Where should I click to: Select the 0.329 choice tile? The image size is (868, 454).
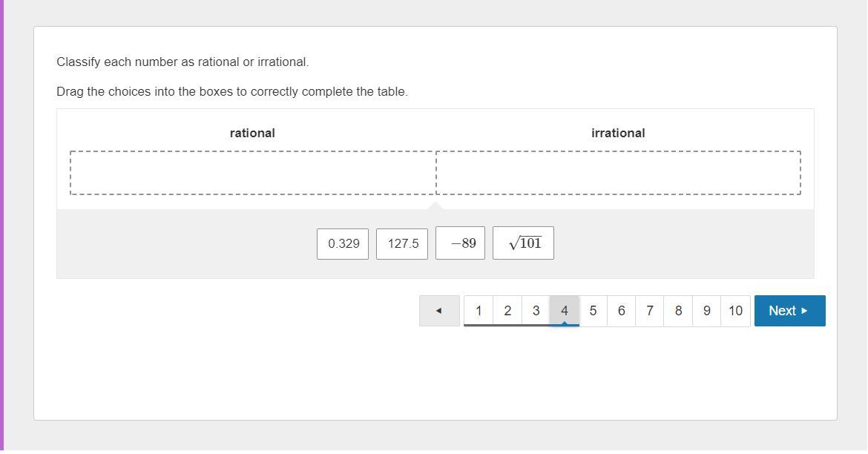(343, 244)
